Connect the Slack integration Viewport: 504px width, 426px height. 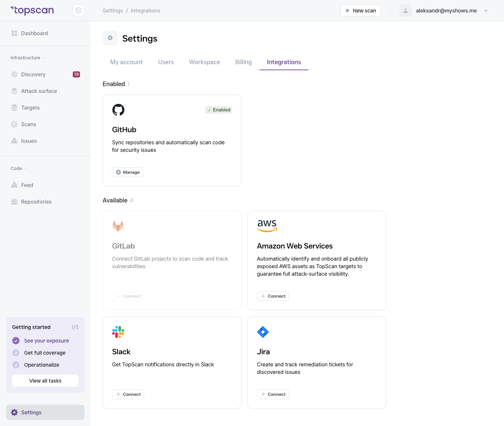(128, 394)
